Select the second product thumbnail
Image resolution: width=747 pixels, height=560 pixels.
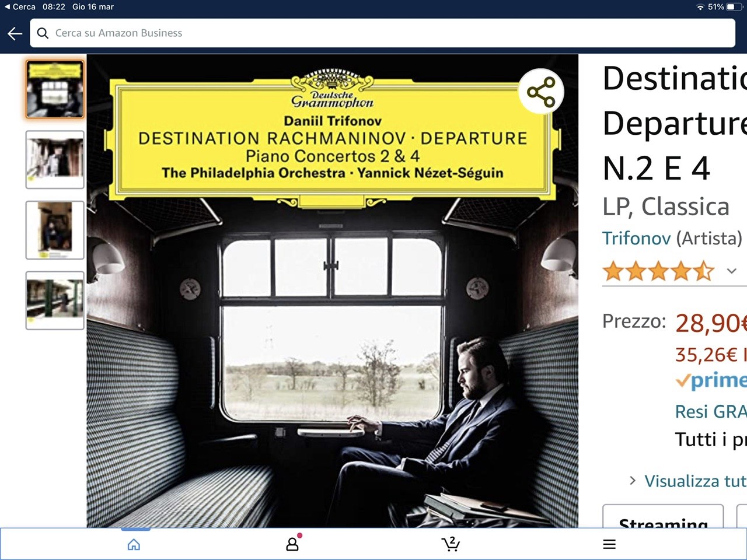(55, 160)
